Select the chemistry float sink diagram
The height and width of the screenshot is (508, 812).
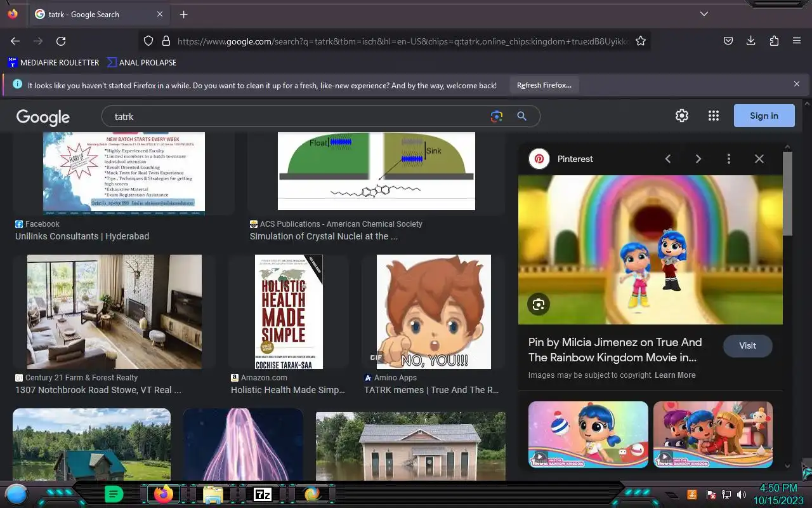376,171
